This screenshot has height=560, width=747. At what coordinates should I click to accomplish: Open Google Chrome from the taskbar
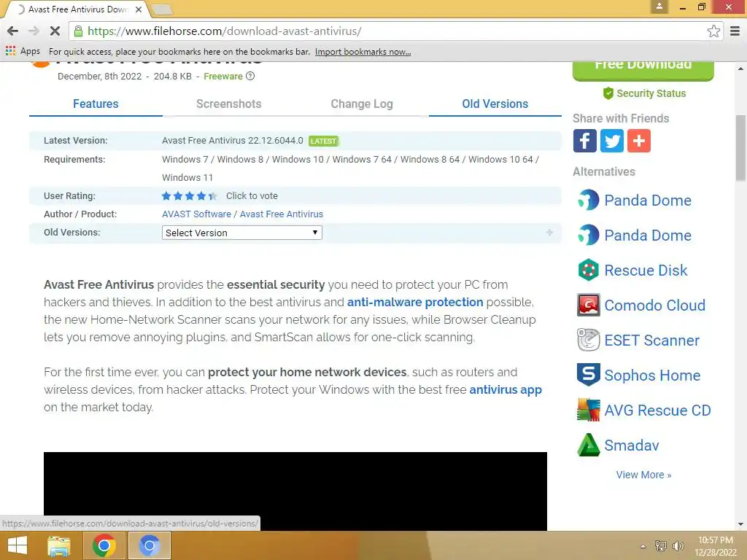point(104,545)
